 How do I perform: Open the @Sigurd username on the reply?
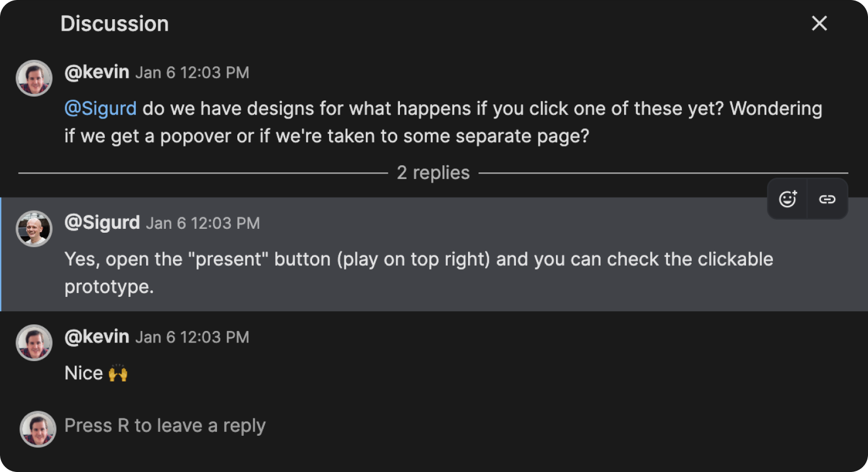[x=102, y=222]
